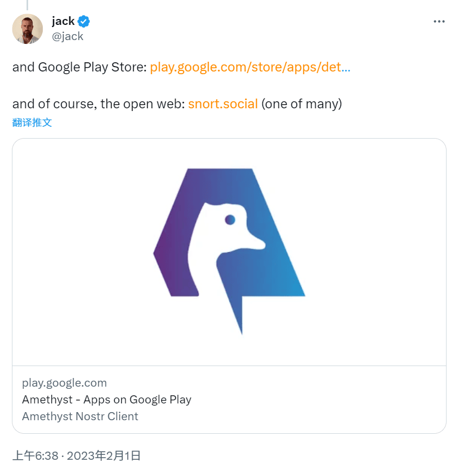Open the snort.social link
Image resolution: width=459 pixels, height=476 pixels.
223,104
